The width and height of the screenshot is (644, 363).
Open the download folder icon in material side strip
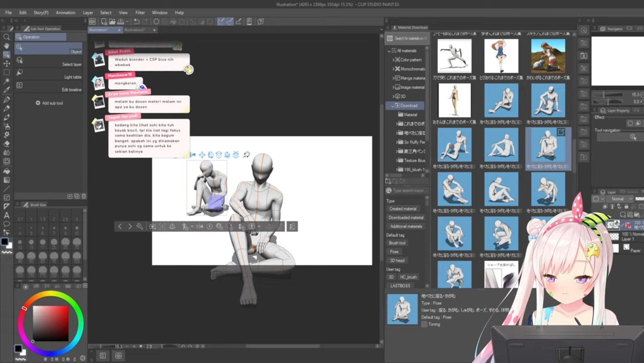coord(584,55)
